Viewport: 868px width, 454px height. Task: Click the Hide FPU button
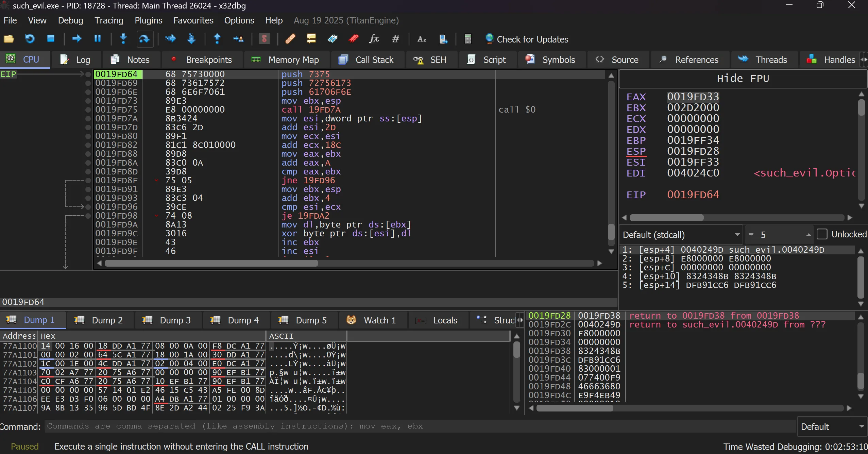point(743,79)
